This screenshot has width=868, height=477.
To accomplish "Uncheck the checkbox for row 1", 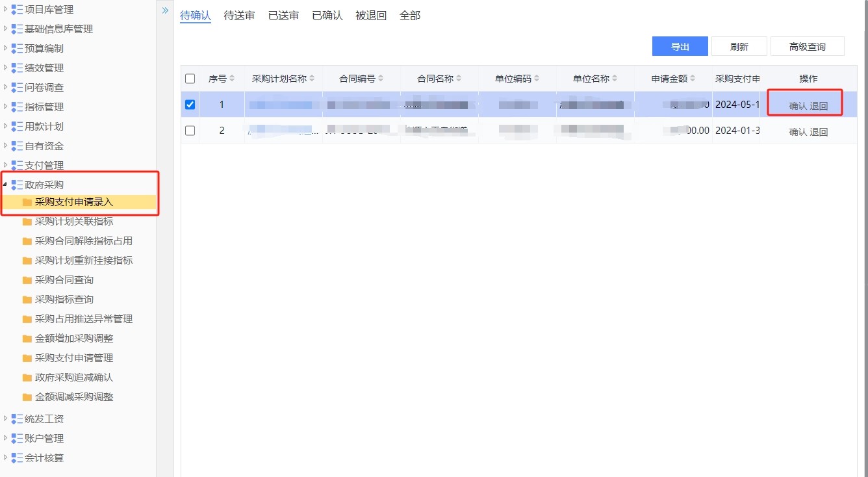I will (190, 105).
